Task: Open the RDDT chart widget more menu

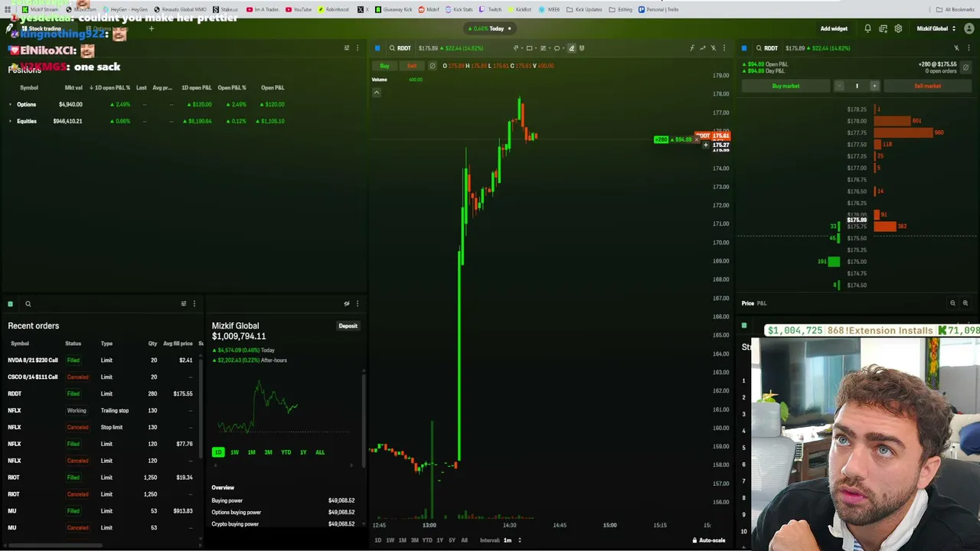Action: pos(724,48)
